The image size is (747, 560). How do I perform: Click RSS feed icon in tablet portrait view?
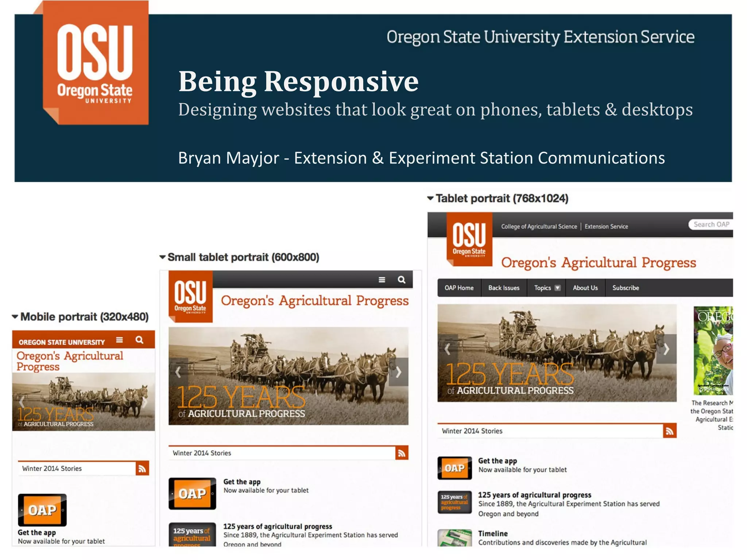coord(670,431)
